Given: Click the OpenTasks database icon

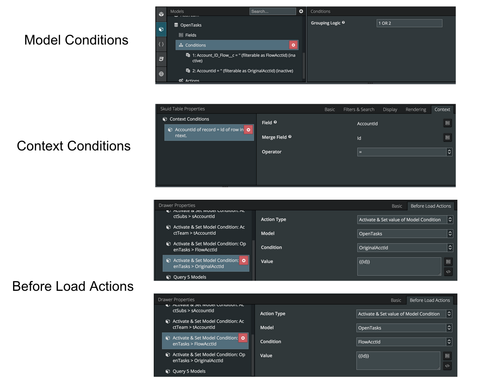Looking at the screenshot, I should (176, 25).
